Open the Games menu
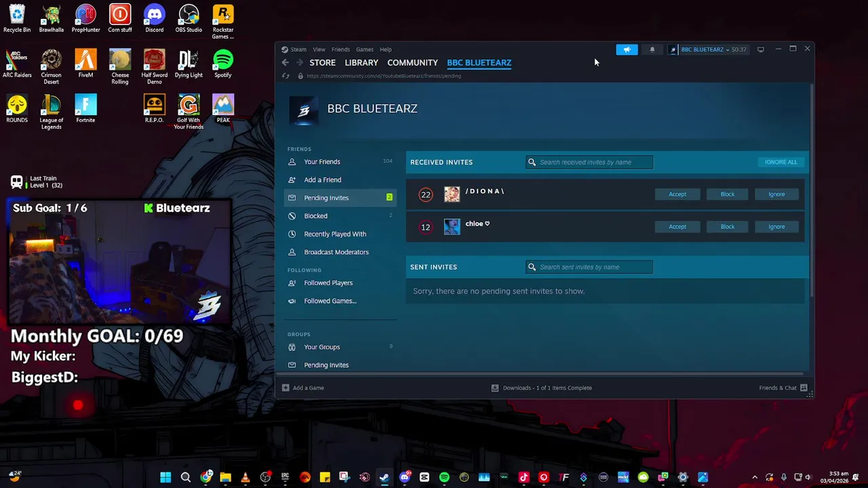This screenshot has height=488, width=868. 365,49
